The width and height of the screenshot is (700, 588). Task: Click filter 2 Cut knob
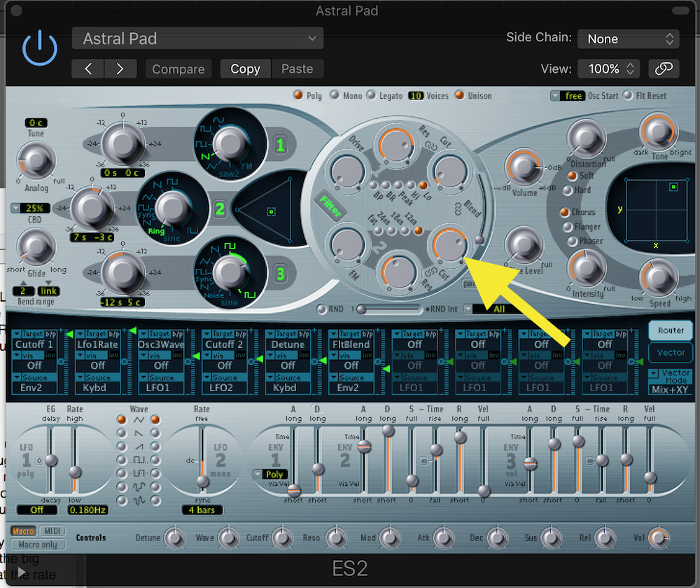[449, 245]
